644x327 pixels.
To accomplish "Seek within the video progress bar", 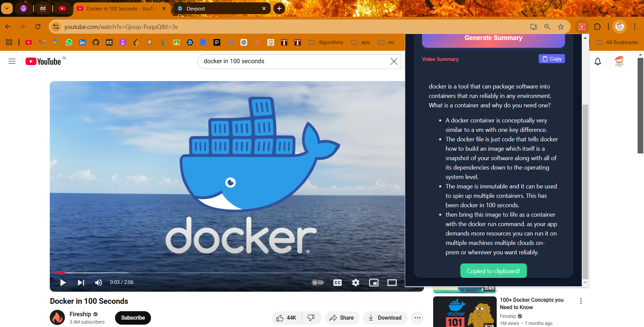I will tap(229, 272).
